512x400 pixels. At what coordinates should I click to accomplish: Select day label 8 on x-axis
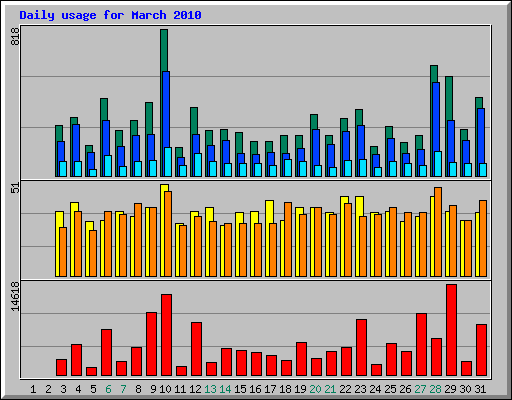(138, 389)
